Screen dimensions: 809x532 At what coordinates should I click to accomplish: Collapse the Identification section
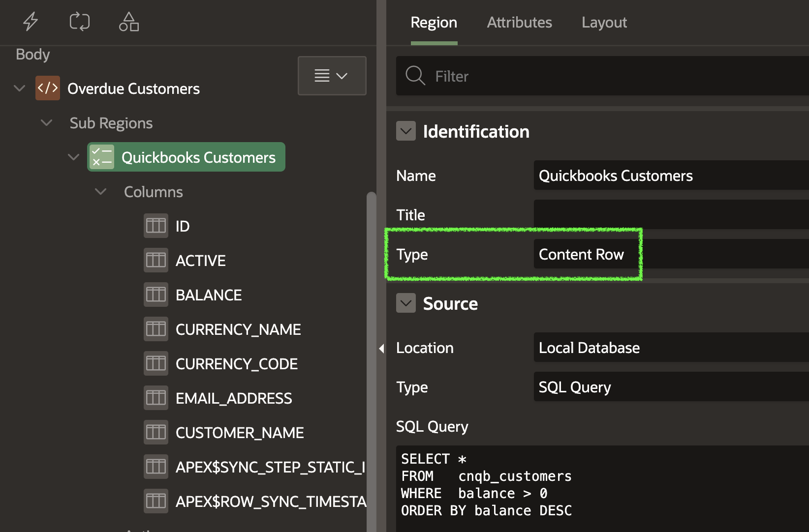click(406, 131)
